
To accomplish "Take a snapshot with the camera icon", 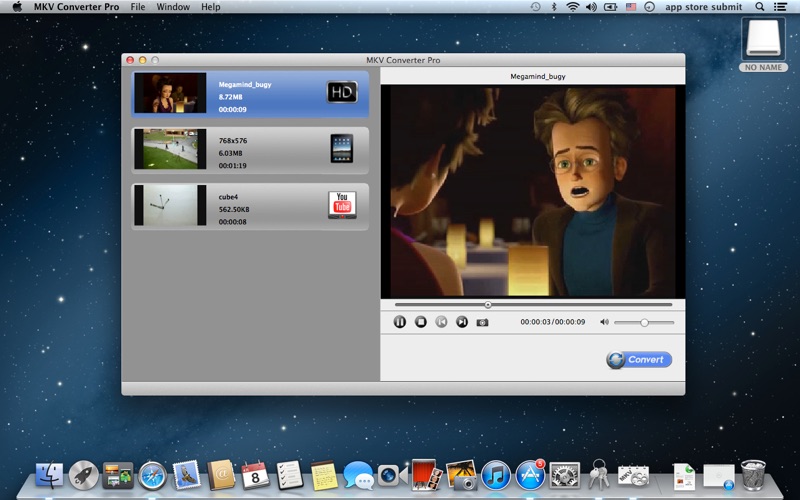I will pos(482,322).
